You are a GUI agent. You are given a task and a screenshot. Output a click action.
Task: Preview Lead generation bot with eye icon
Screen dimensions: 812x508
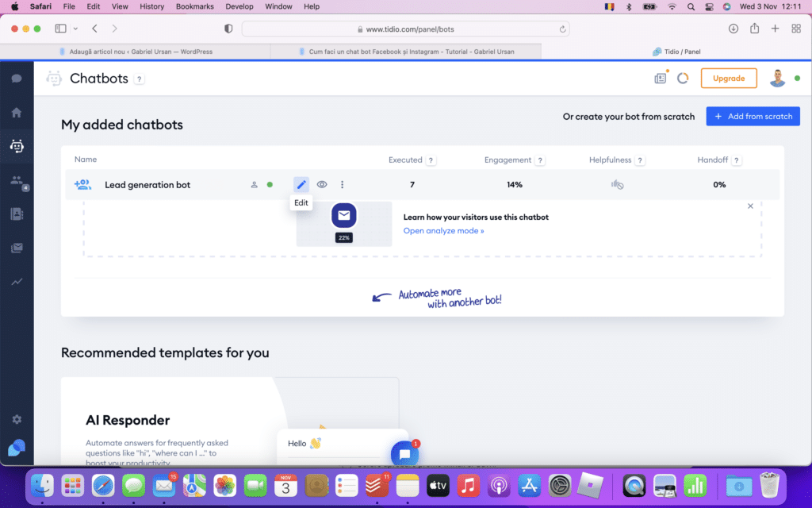[322, 184]
